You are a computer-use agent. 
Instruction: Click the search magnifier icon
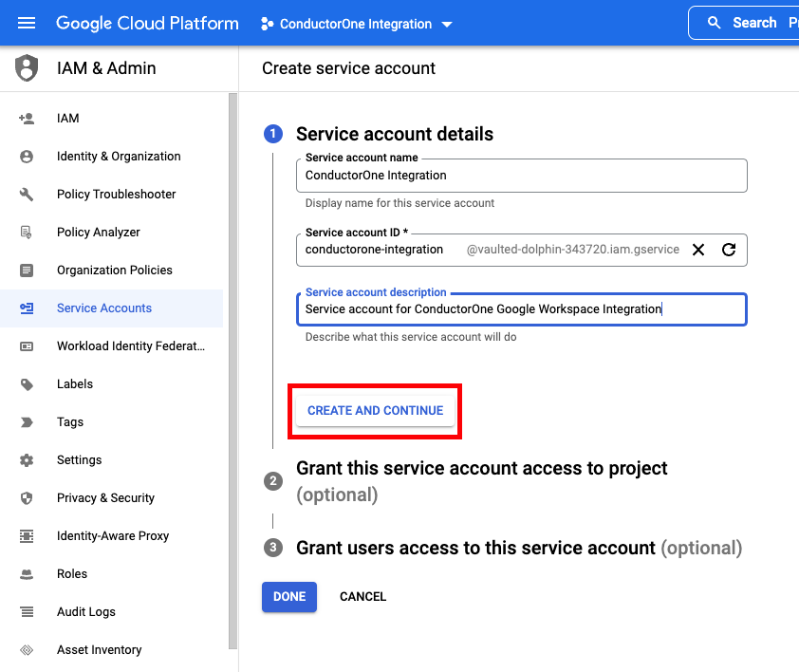[714, 23]
